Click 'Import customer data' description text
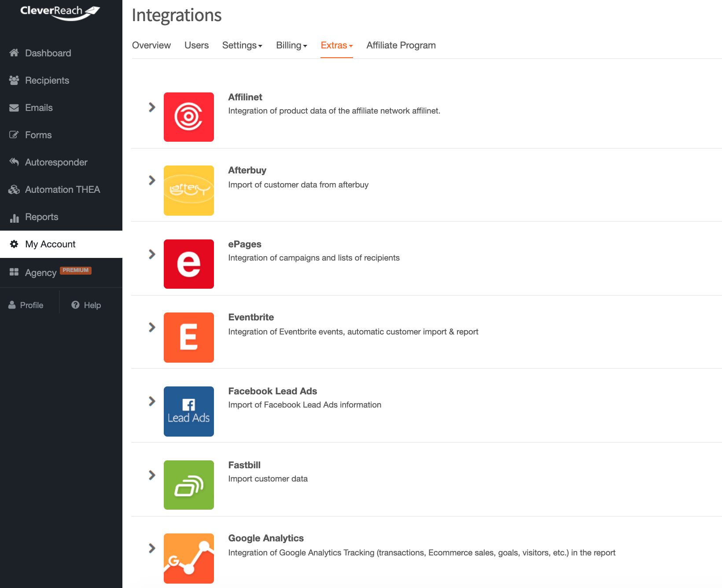 pyautogui.click(x=268, y=479)
